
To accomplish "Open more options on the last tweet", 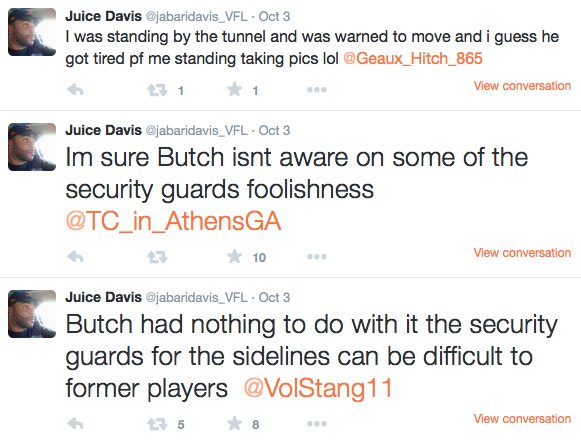I will (x=317, y=424).
